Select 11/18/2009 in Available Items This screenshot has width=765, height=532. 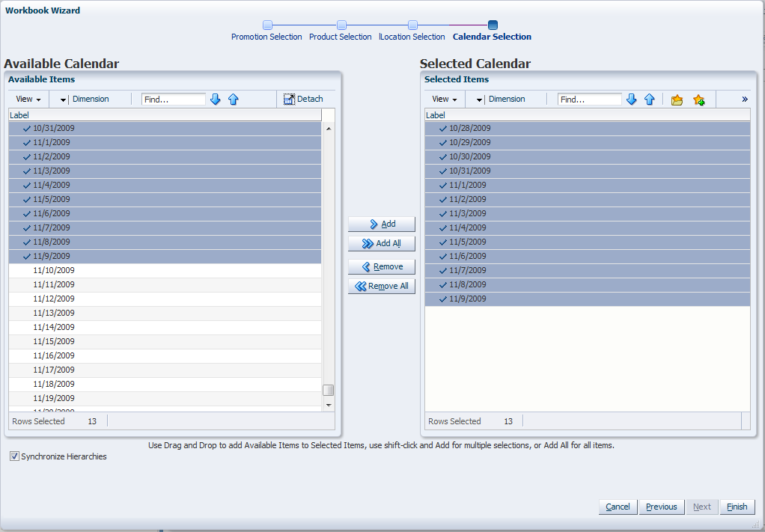[x=165, y=384]
